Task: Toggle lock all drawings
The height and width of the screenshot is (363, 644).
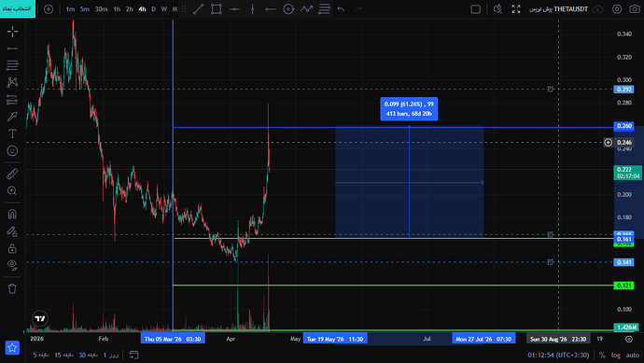Action: pos(12,248)
